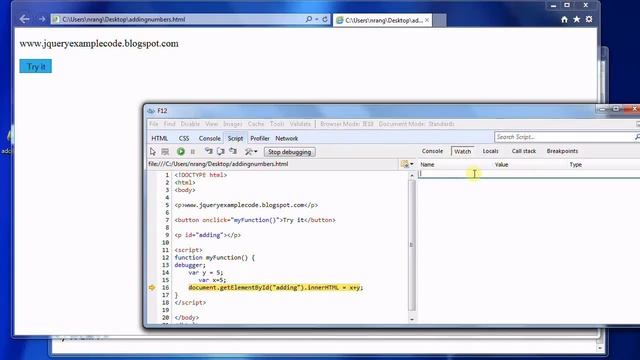The height and width of the screenshot is (360, 640).
Task: Switch to the HTML tab in F12
Action: 160,138
